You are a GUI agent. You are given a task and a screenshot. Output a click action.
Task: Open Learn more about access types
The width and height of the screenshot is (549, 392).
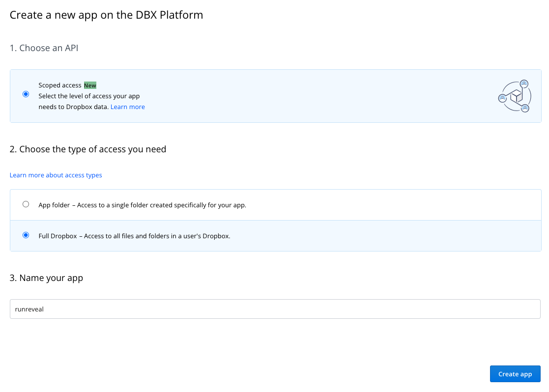click(x=56, y=175)
